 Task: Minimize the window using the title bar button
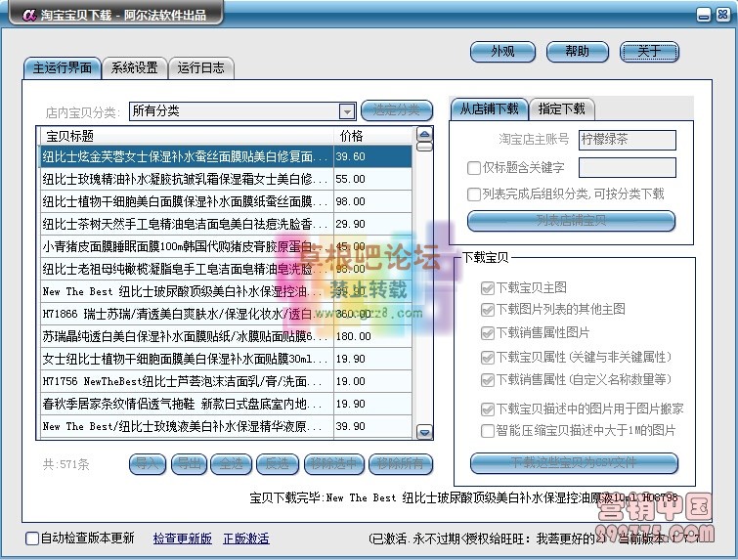click(x=704, y=15)
